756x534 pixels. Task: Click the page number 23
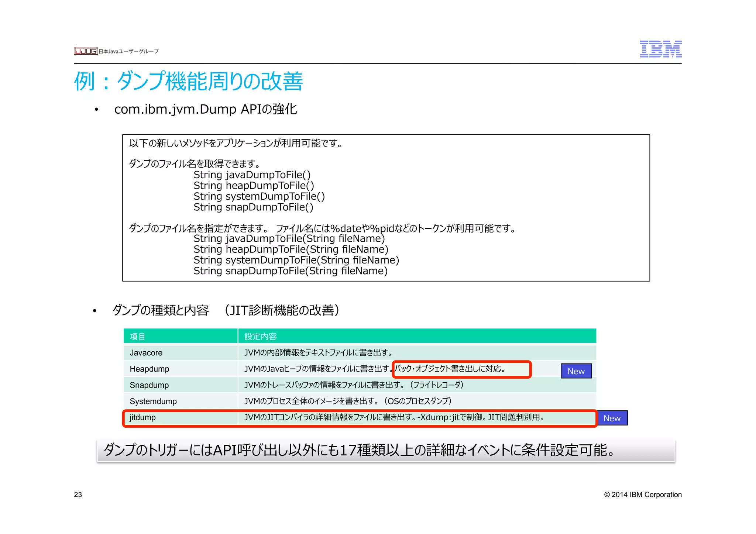click(78, 495)
